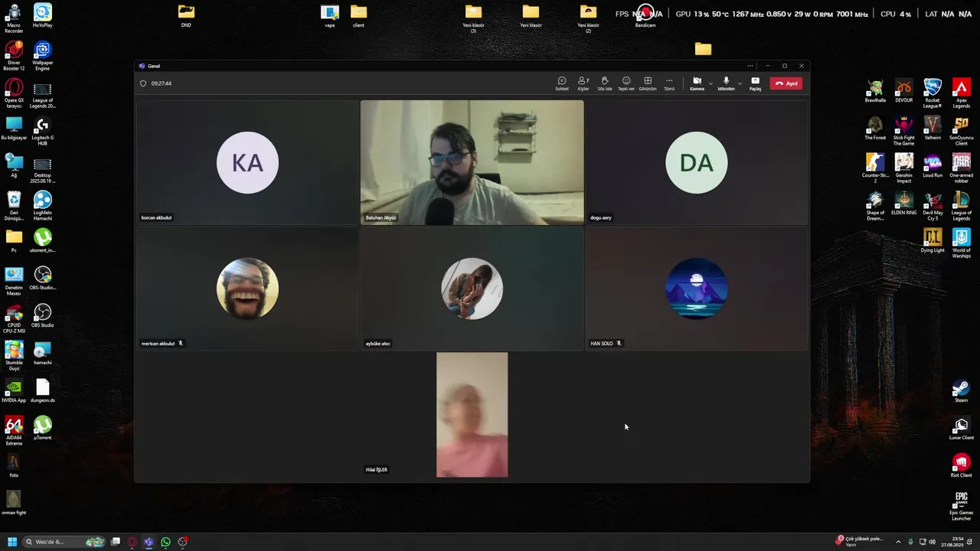Screen dimensions: 980x551
Task: Open Windows Start menu
Action: (x=12, y=542)
